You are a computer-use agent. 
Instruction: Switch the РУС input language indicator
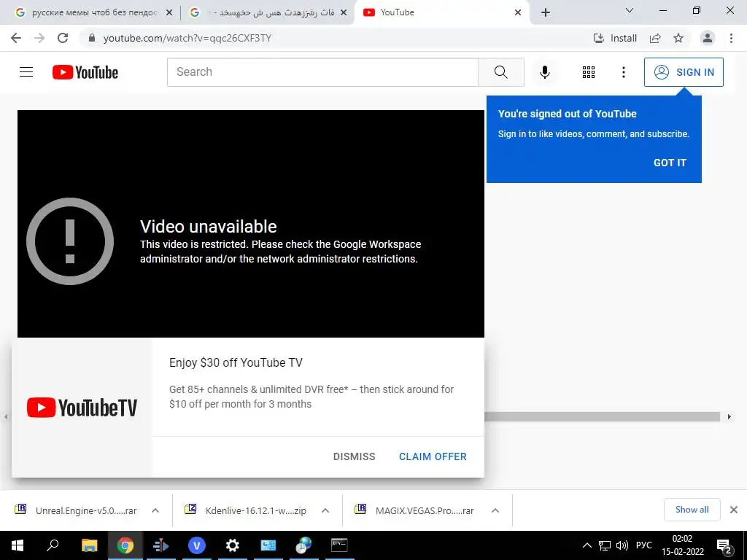click(x=643, y=545)
